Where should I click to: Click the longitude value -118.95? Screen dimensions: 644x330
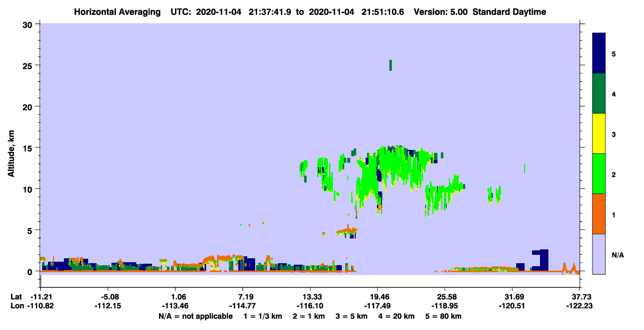pyautogui.click(x=445, y=306)
